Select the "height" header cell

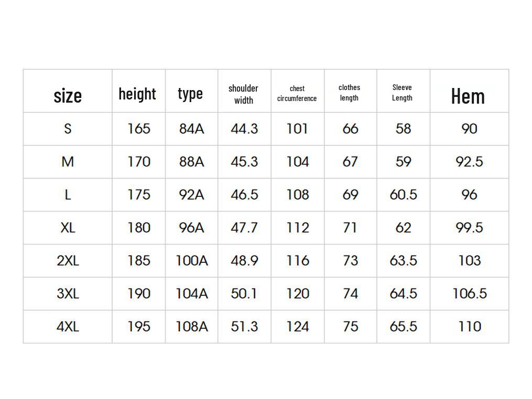click(137, 94)
